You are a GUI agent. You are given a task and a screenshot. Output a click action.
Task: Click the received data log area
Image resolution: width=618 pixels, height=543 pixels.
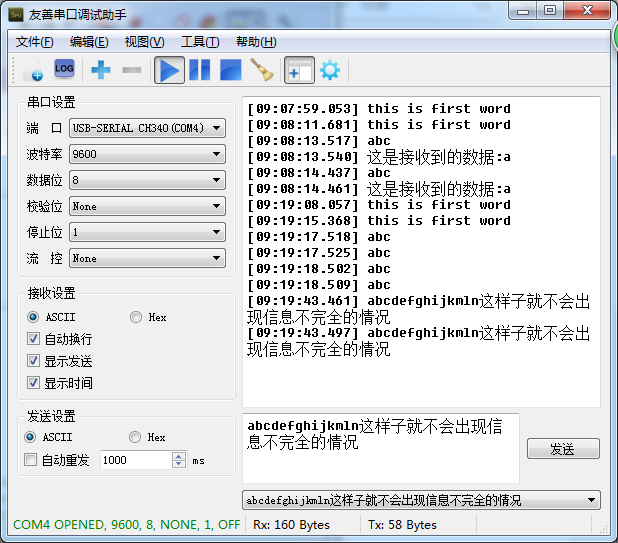click(x=421, y=252)
